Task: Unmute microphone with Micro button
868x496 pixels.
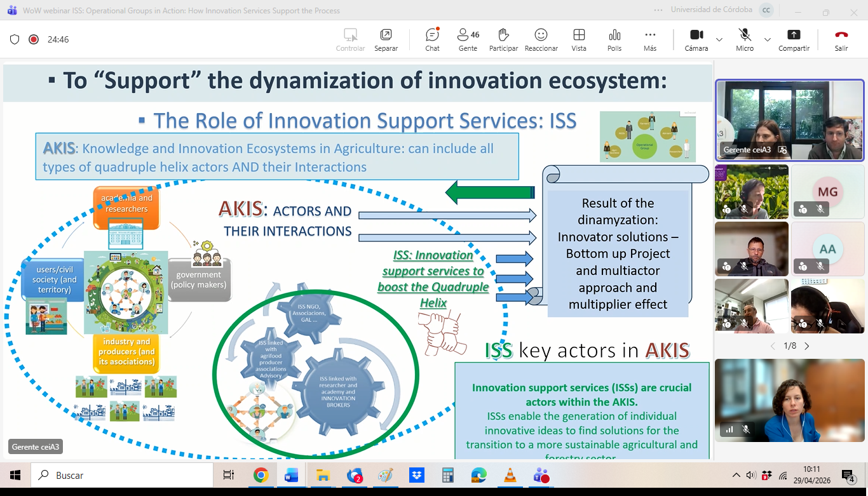Action: 745,39
